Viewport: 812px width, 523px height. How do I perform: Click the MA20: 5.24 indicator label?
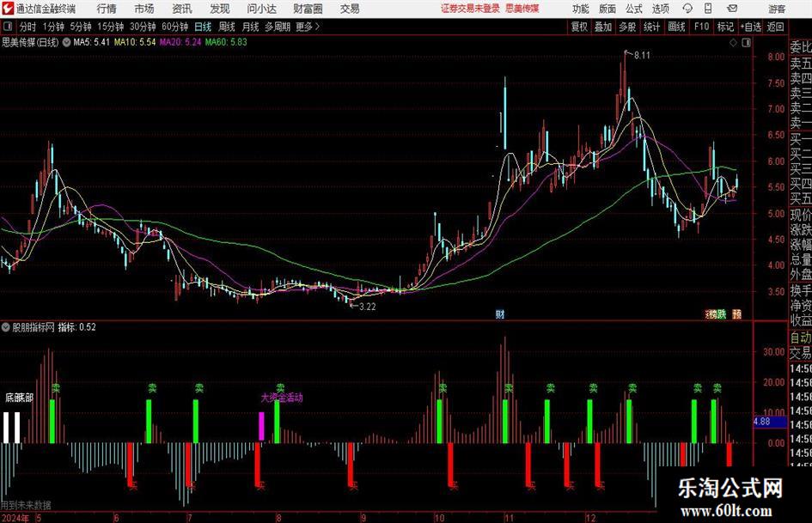click(x=180, y=42)
